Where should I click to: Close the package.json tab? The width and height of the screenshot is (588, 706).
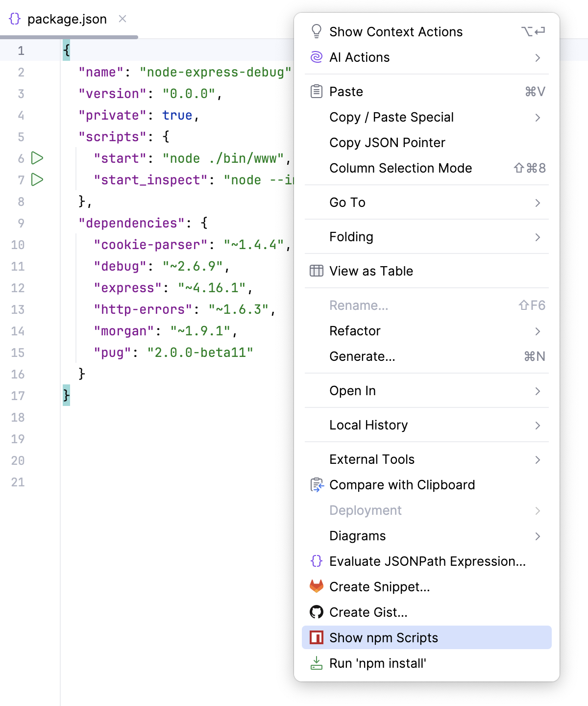[122, 19]
